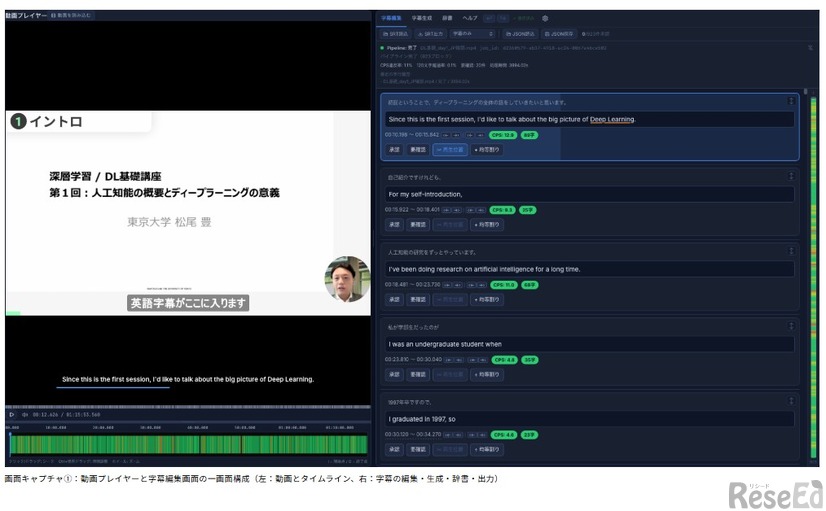
Task: Mute audio via the speaker icon
Action: click(24, 415)
